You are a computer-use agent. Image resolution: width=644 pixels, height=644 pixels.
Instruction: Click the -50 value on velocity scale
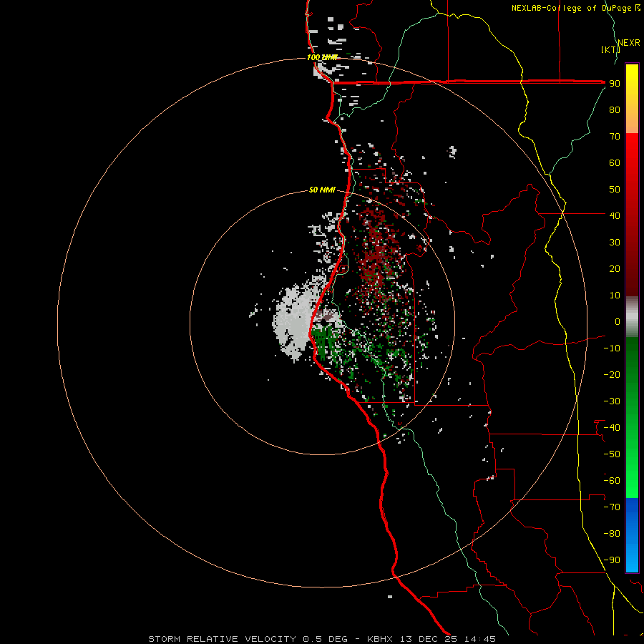612,454
